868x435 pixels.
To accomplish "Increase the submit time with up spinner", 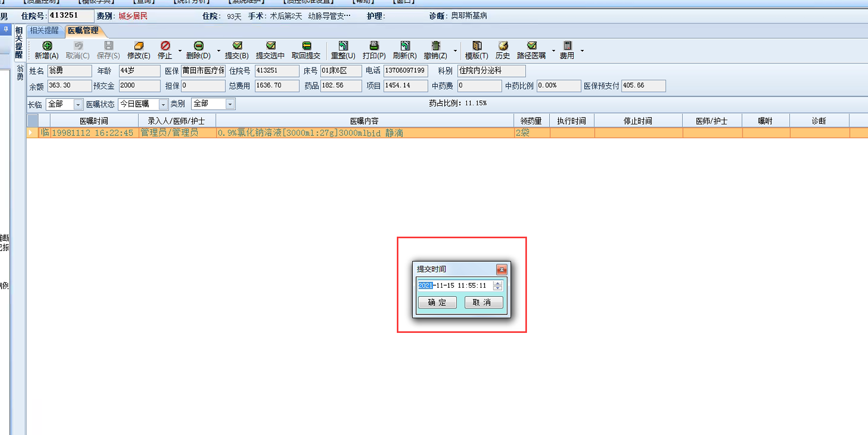I will click(498, 283).
